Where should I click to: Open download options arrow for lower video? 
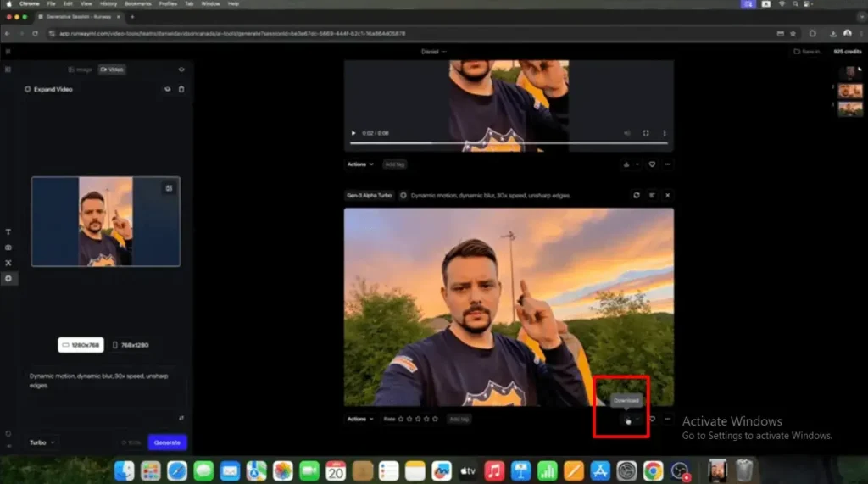click(637, 420)
